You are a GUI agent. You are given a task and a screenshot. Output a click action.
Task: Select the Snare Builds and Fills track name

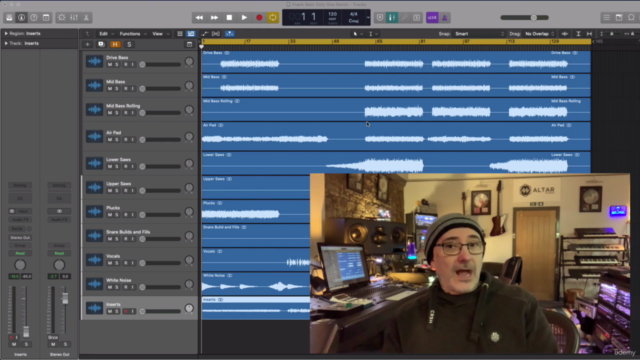coord(128,232)
